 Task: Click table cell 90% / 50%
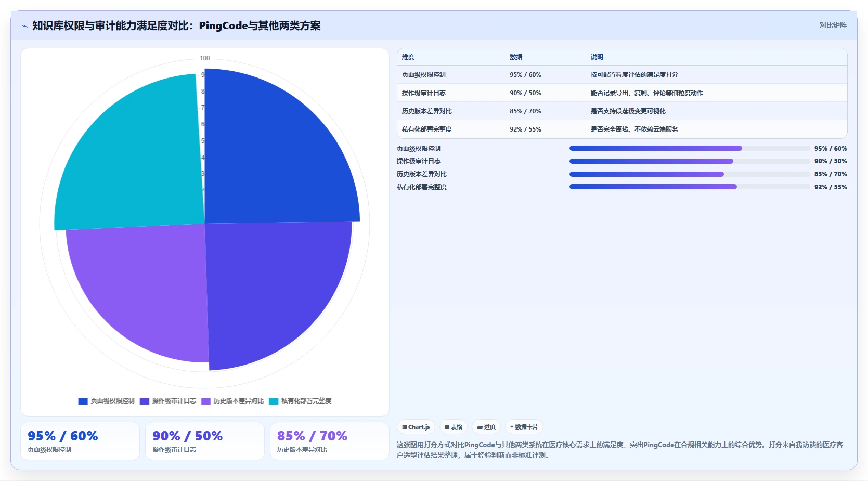click(525, 93)
